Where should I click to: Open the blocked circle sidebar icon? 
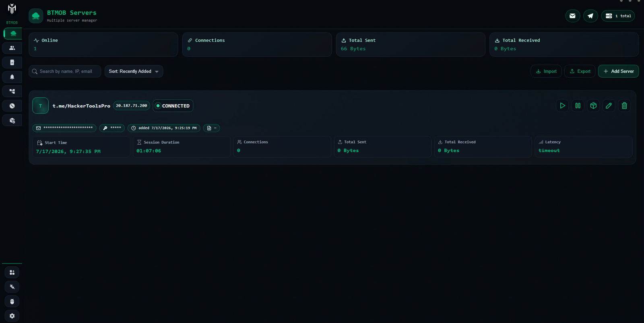tap(12, 106)
